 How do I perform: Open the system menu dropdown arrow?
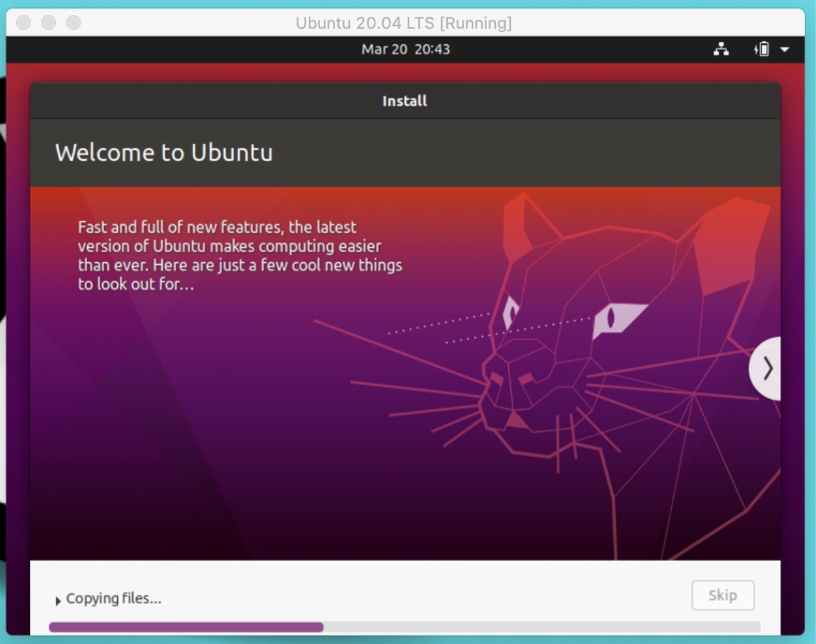tap(784, 50)
